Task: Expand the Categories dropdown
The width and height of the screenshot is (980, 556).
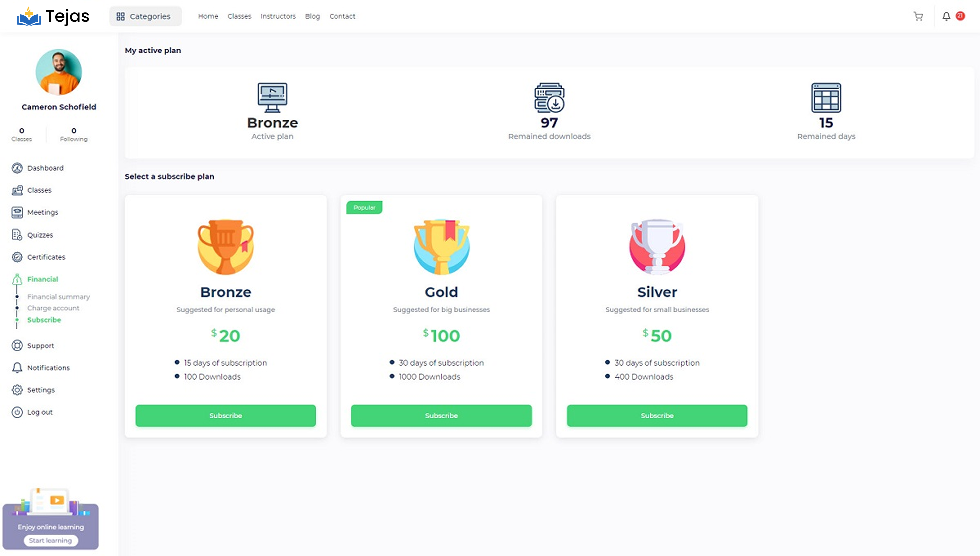Action: (x=146, y=16)
